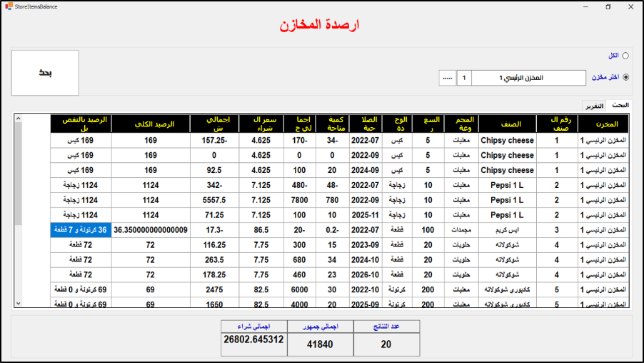Viewport: 644px width, 363px height.
Task: Click the المخزن column header
Action: coord(603,124)
